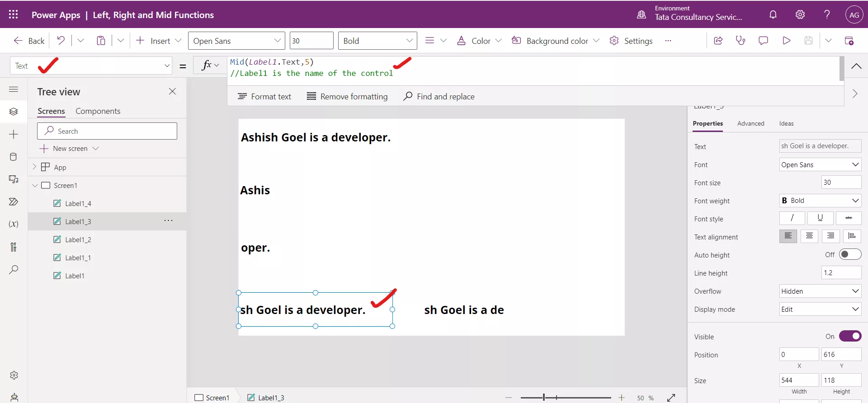Screen dimensions: 868x403
Task: Click the Save disk icon
Action: tap(808, 41)
